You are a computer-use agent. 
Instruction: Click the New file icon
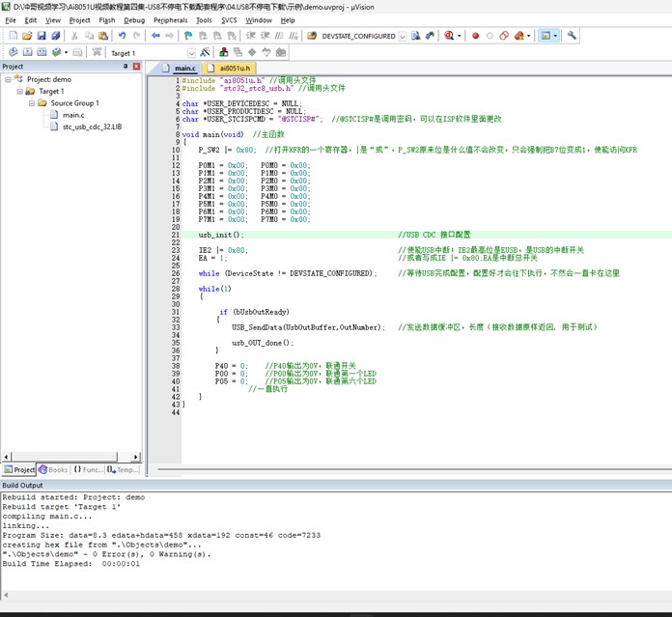(x=12, y=36)
